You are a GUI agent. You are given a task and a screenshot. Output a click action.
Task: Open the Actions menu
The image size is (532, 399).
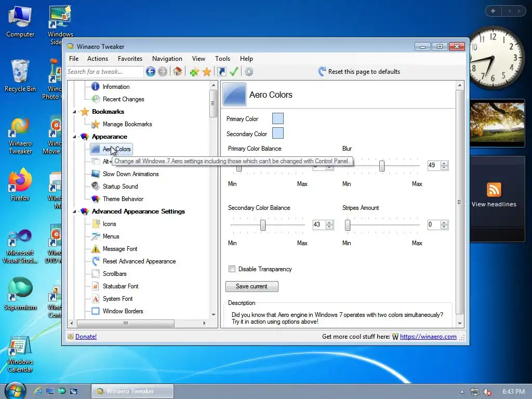(98, 59)
